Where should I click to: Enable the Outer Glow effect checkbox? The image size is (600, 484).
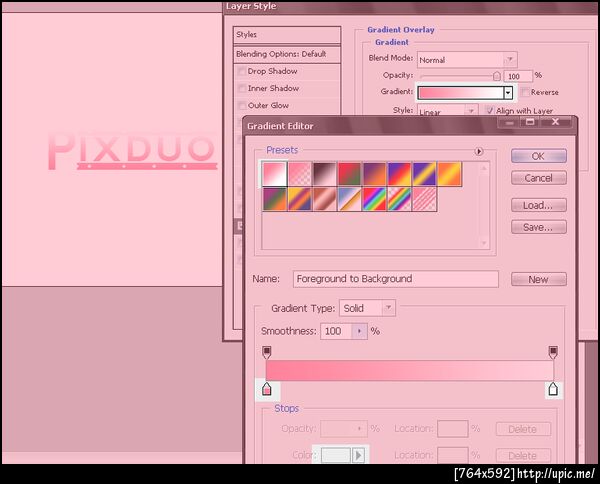[241, 106]
